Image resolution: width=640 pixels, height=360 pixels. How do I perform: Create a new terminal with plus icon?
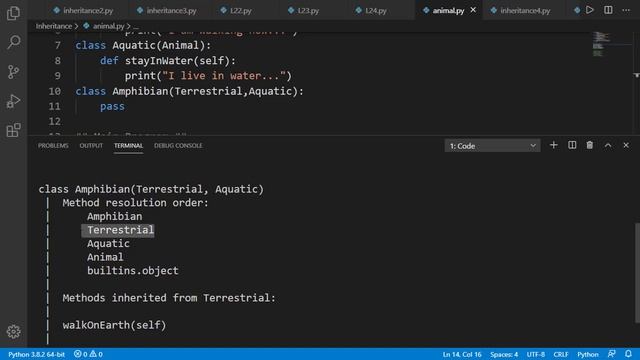coord(553,145)
